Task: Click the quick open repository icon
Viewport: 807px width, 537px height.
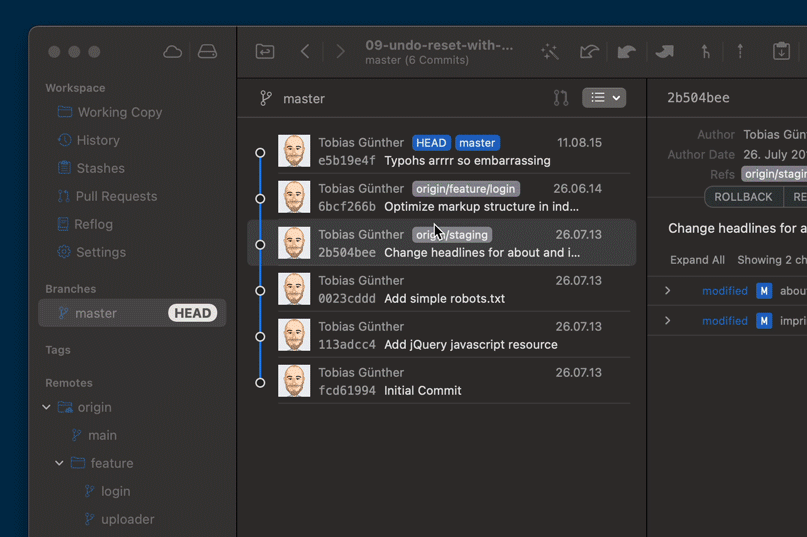Action: 265,51
